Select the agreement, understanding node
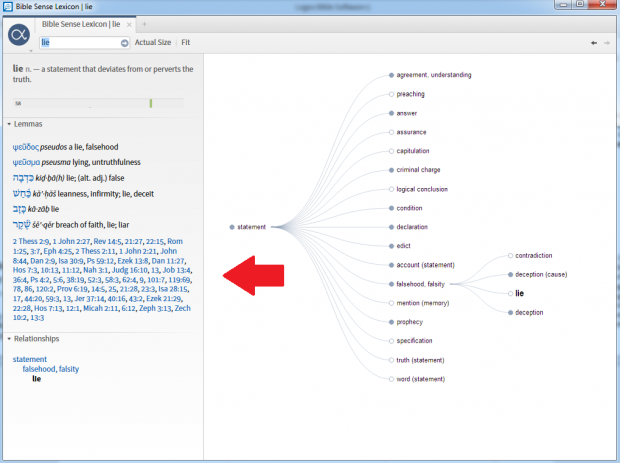620x463 pixels. tap(433, 75)
